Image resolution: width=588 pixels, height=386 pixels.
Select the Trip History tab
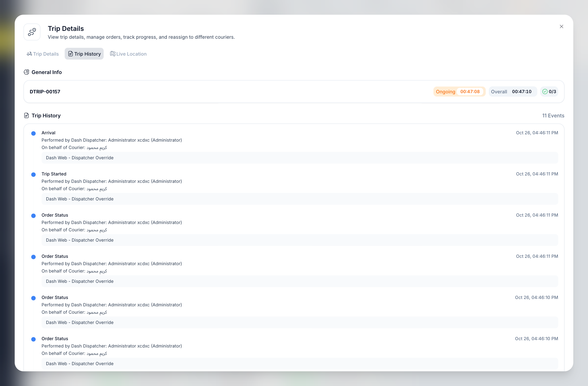[84, 54]
